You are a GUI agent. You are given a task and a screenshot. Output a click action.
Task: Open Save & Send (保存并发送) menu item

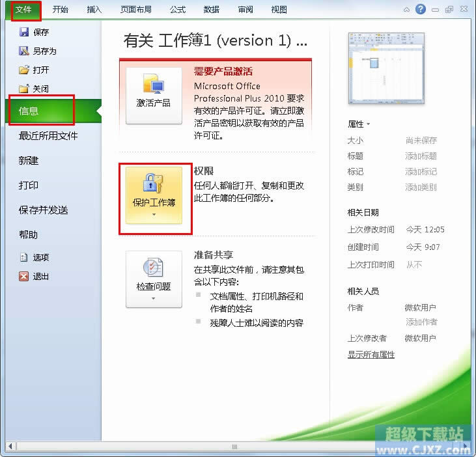tap(44, 210)
